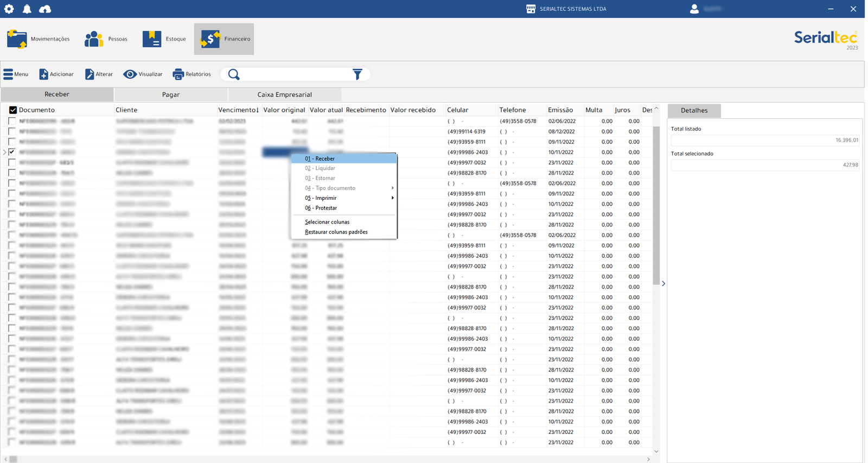Expand the Tipo documento submenu arrow
This screenshot has height=463, width=868.
pyautogui.click(x=392, y=188)
